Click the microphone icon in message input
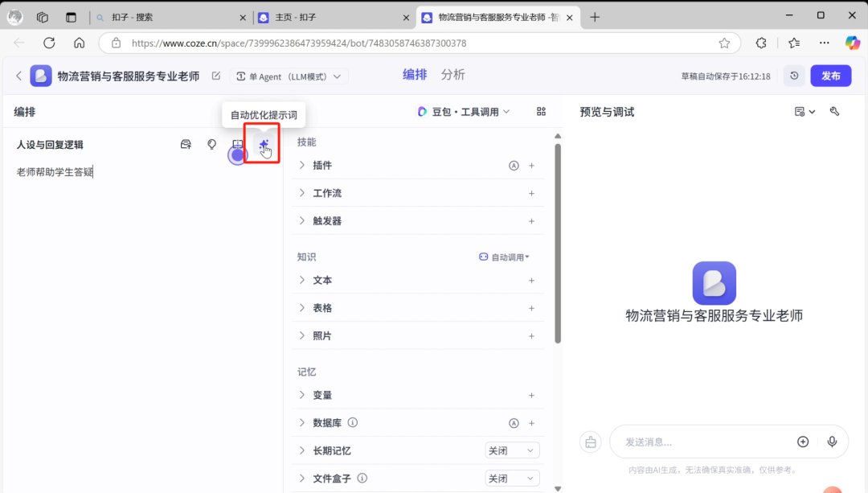Image resolution: width=868 pixels, height=493 pixels. click(832, 442)
